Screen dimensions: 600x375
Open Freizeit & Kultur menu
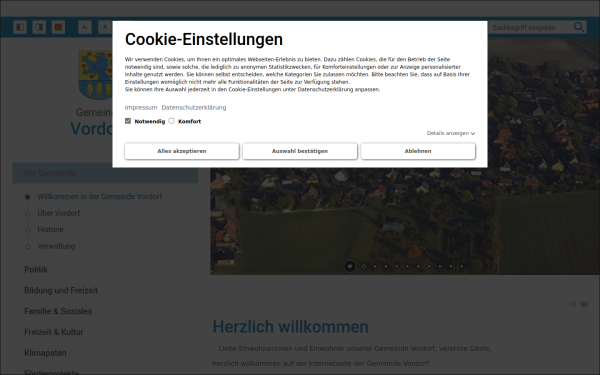54,332
